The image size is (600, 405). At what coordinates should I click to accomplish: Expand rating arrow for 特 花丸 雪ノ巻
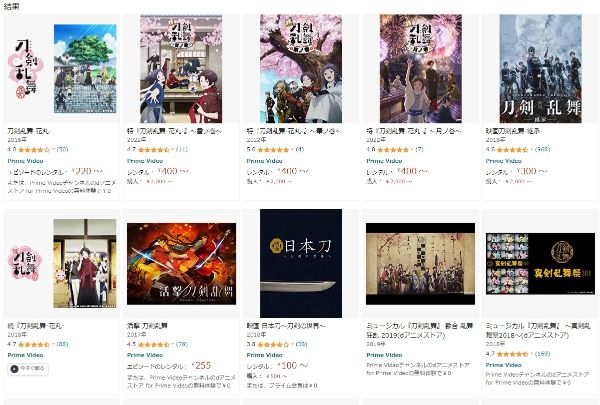[x=172, y=149]
